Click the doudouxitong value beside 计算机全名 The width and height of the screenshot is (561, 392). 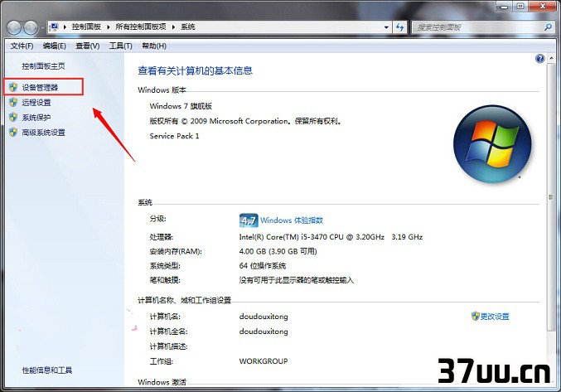pyautogui.click(x=264, y=332)
